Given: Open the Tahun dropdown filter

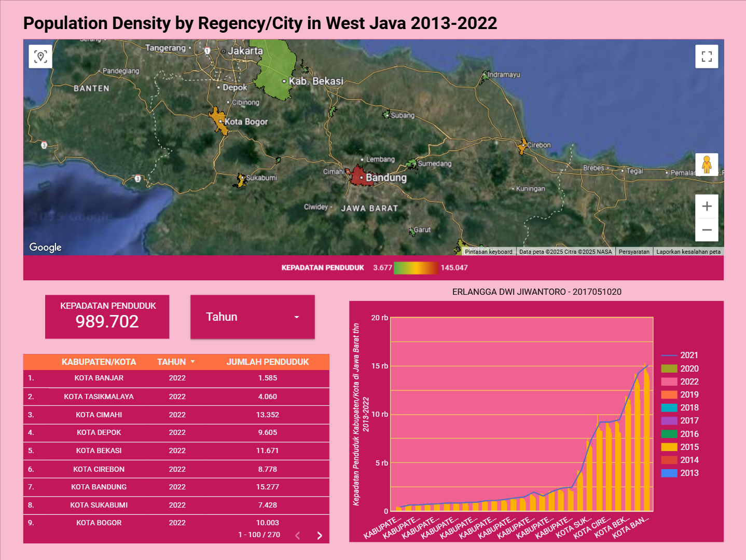Looking at the screenshot, I should click(253, 317).
